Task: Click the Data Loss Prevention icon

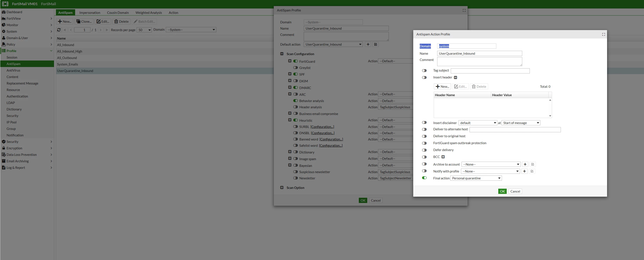Action: (x=3, y=155)
